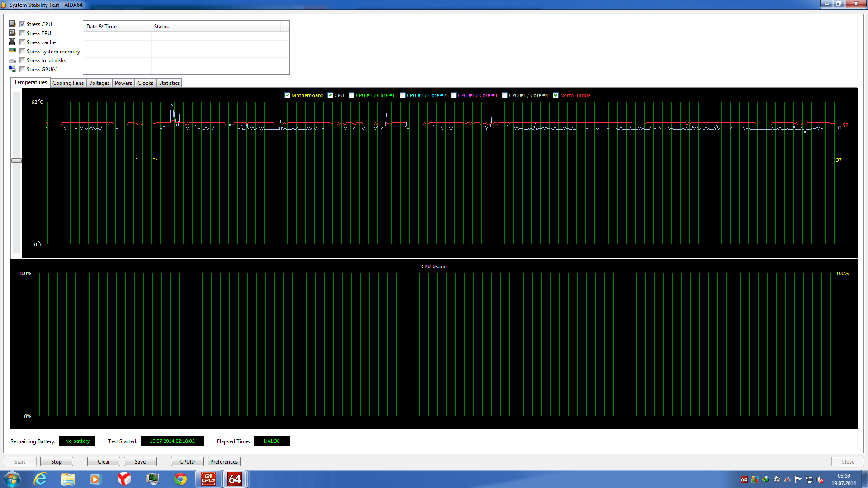
Task: Click the Action Center flag tray icon
Action: point(798,479)
